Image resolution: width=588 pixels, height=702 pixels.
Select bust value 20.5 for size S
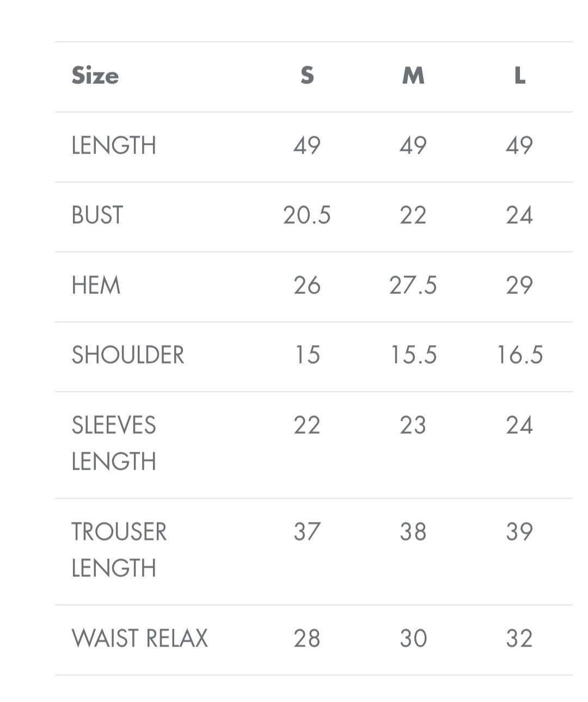307,215
